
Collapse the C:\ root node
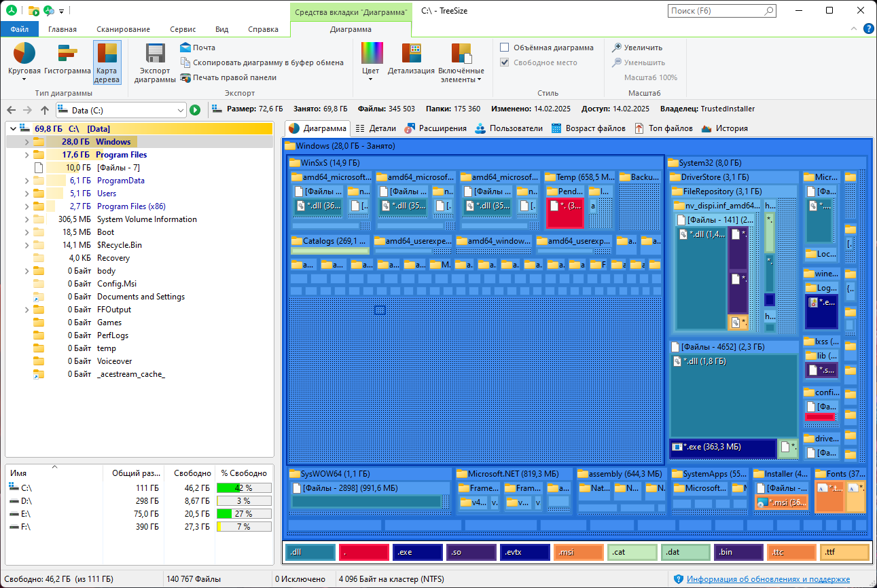coord(13,129)
